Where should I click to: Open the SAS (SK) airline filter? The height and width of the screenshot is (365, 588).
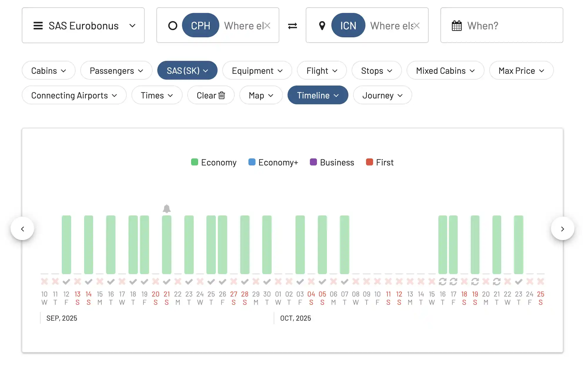pos(187,71)
